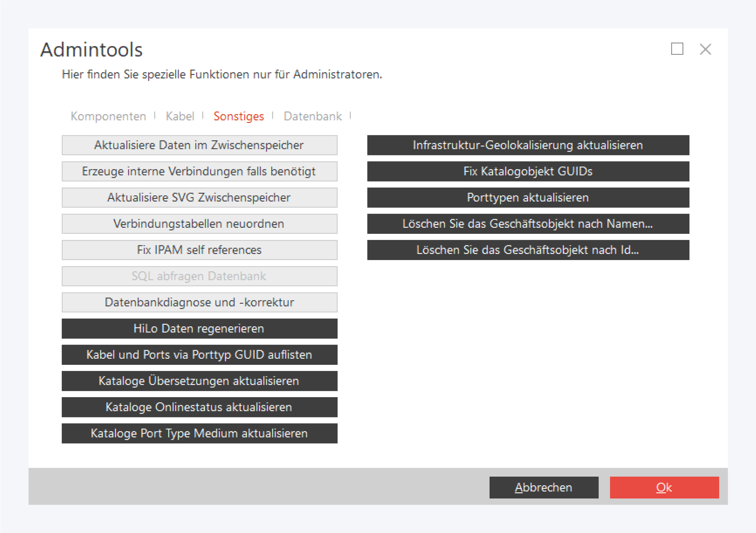Cancel with the Abbrechen button

pyautogui.click(x=544, y=487)
